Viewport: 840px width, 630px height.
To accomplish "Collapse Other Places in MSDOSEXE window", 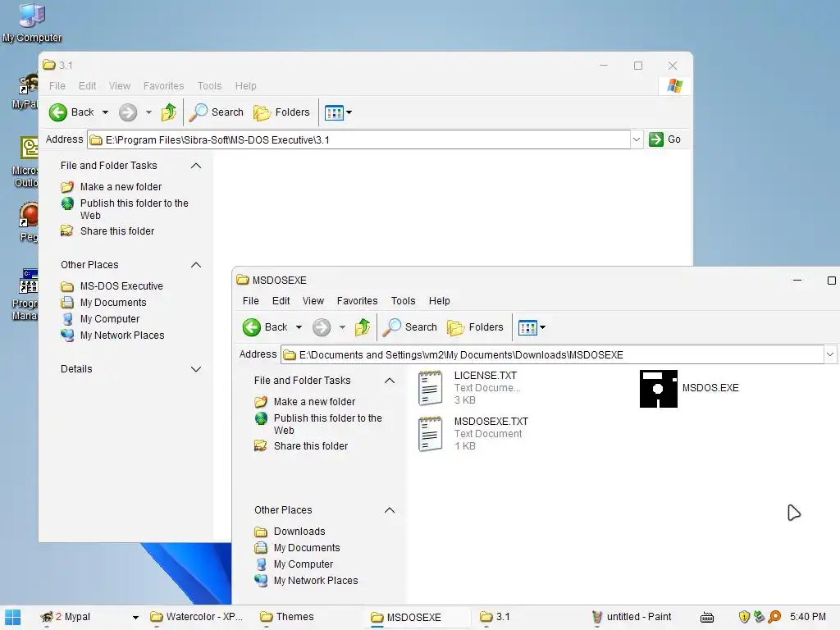I will (390, 510).
